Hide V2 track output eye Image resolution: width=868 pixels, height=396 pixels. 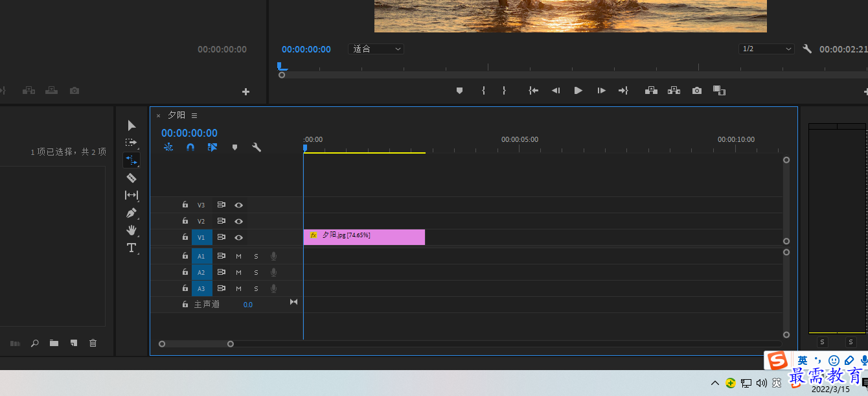click(238, 221)
